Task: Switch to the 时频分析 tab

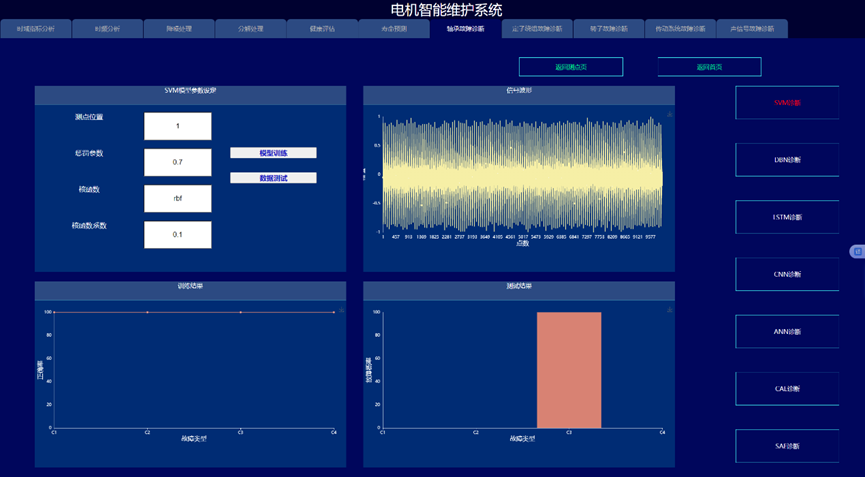Action: coord(107,29)
